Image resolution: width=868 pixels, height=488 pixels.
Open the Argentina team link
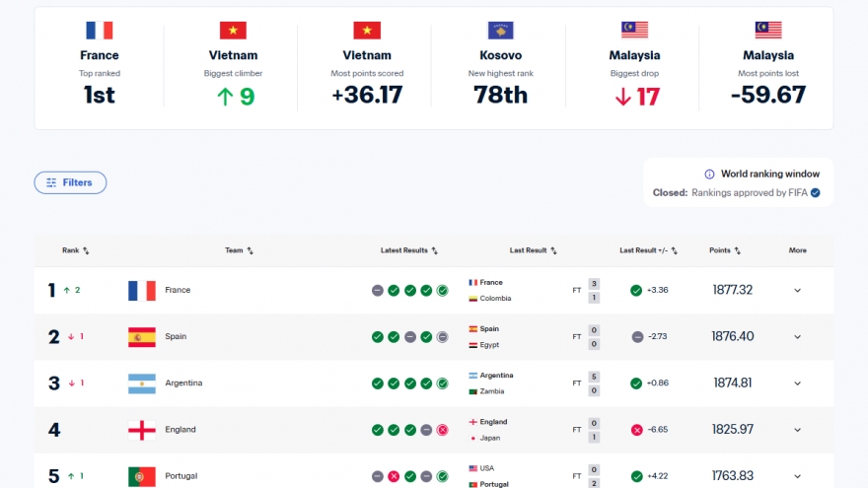tap(183, 383)
